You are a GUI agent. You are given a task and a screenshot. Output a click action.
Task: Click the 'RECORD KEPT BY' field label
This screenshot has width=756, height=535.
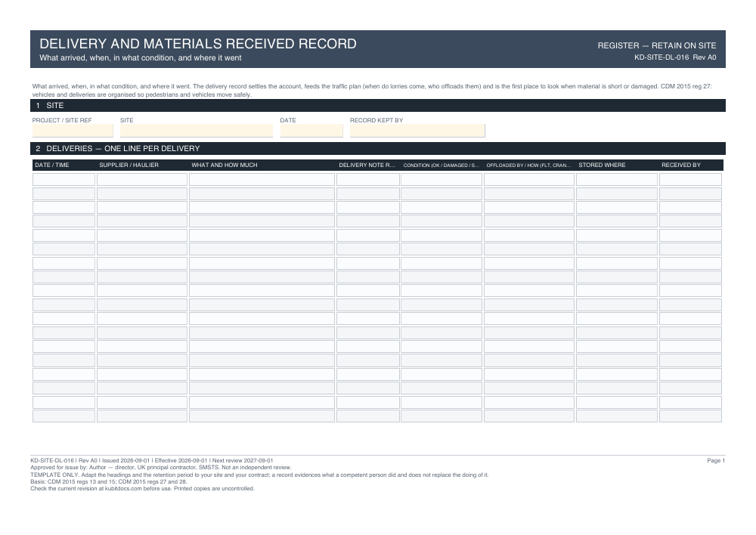point(376,120)
